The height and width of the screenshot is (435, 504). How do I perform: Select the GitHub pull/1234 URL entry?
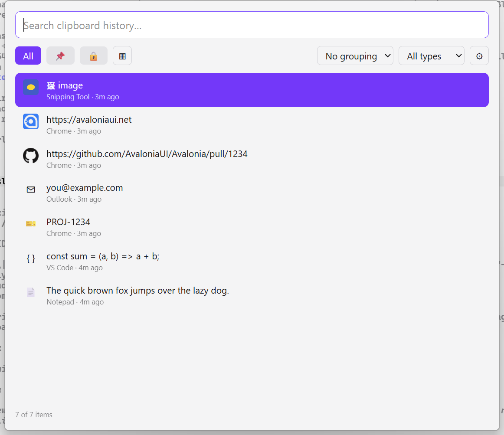[x=252, y=158]
